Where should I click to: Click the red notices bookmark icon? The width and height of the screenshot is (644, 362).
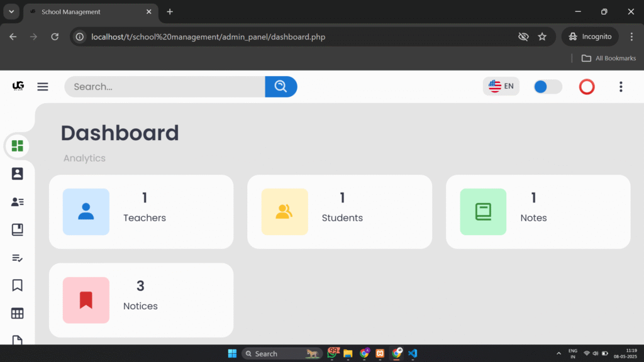tap(86, 300)
